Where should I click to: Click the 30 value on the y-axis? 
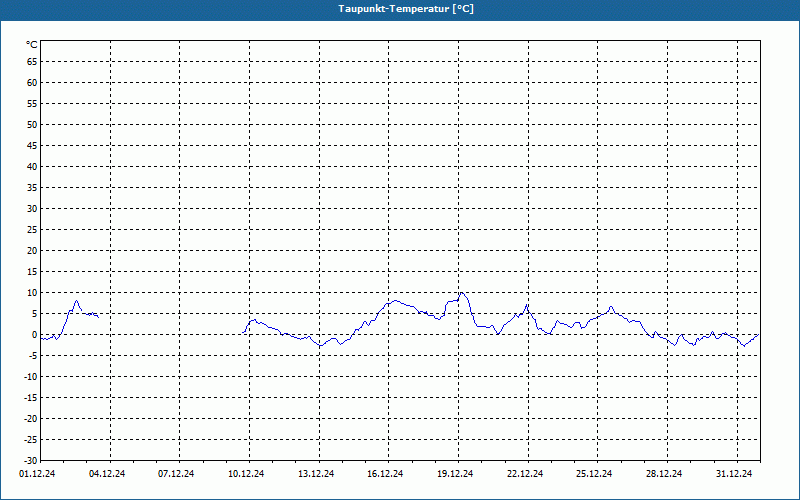click(x=32, y=209)
